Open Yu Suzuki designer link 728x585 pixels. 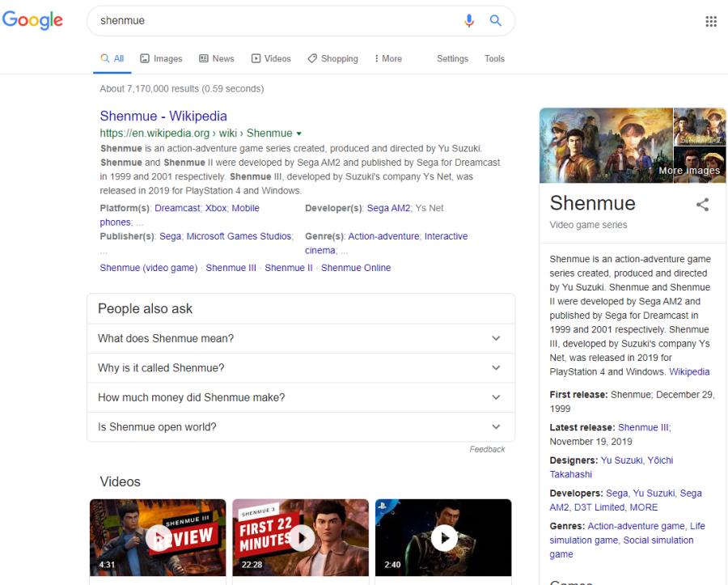coord(621,460)
